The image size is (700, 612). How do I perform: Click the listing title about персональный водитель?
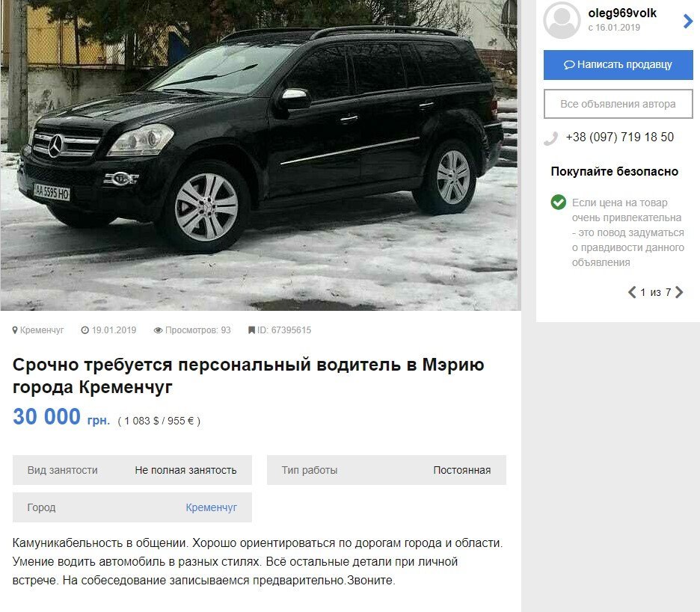coord(248,376)
